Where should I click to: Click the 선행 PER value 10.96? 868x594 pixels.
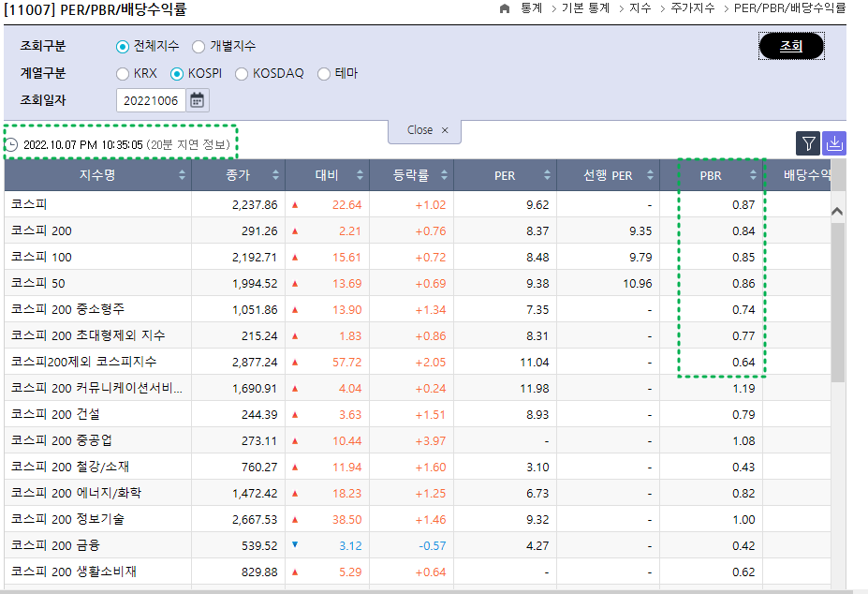(x=637, y=284)
